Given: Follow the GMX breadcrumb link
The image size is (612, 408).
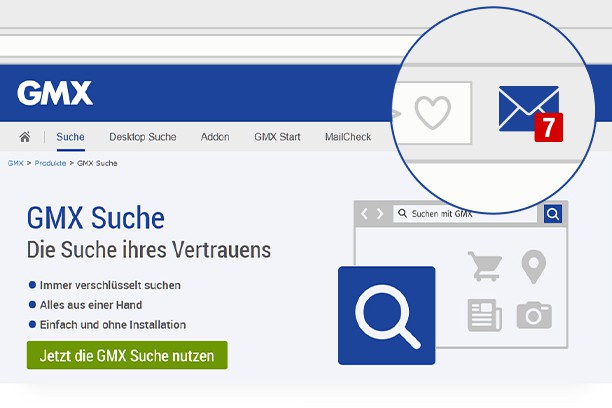Looking at the screenshot, I should 16,163.
